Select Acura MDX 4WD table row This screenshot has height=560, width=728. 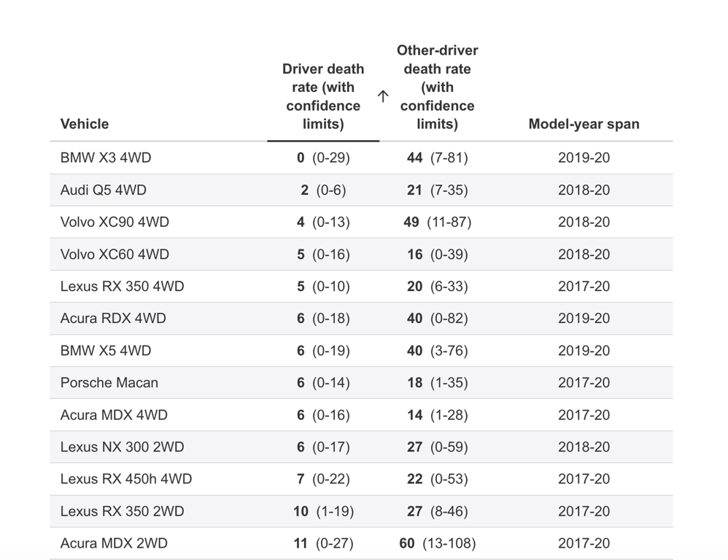pos(114,415)
